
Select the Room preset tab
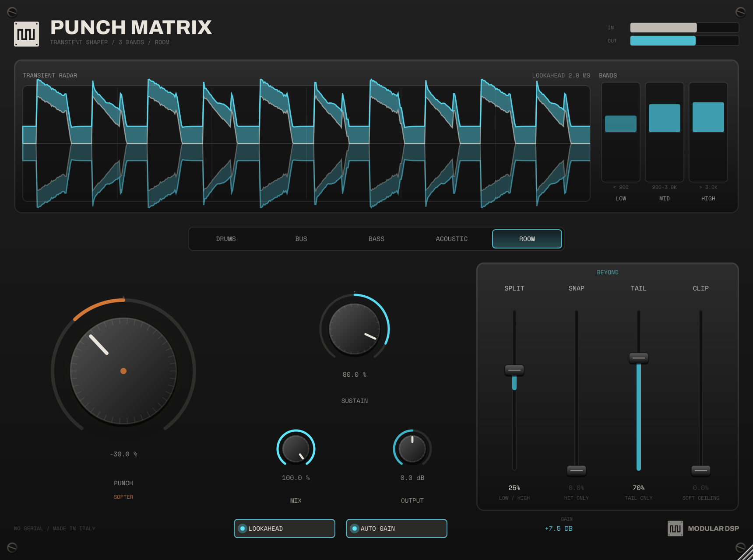pyautogui.click(x=527, y=239)
